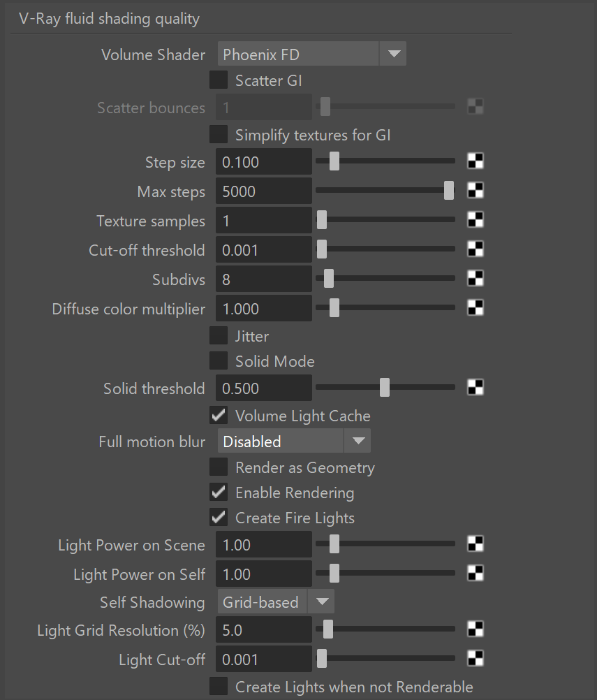597x700 pixels.
Task: Click the checker icon for Light Grid Resolution
Action: point(476,629)
